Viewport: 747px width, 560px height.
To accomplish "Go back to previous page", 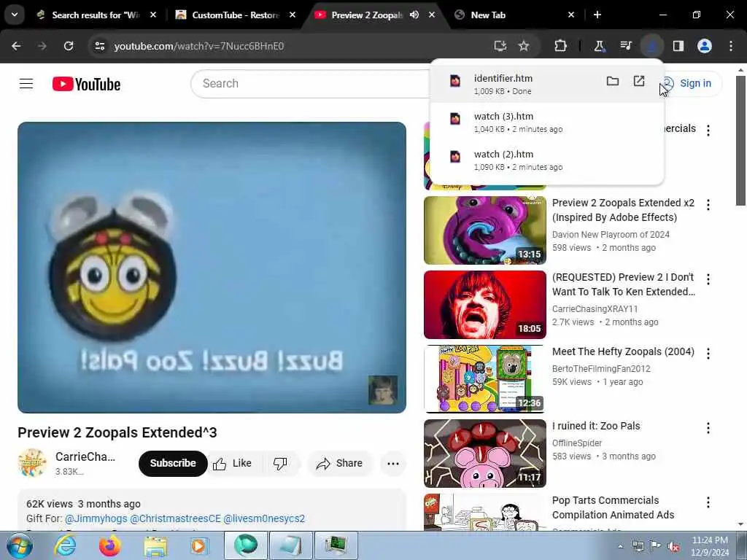I will click(x=16, y=46).
